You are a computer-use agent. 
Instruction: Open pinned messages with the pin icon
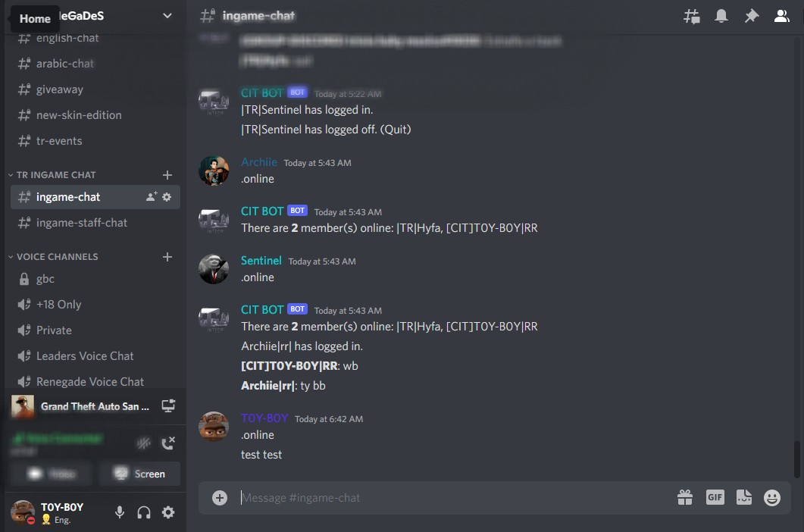[751, 16]
